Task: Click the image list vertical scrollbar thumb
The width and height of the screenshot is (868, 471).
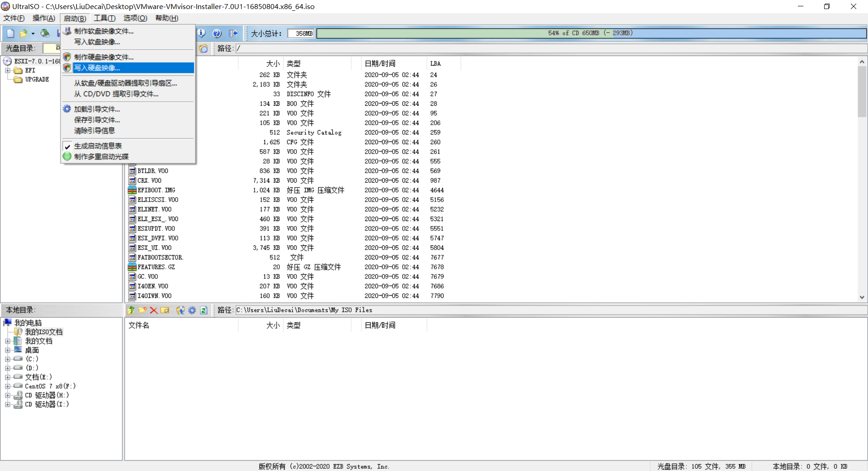Action: click(x=862, y=92)
